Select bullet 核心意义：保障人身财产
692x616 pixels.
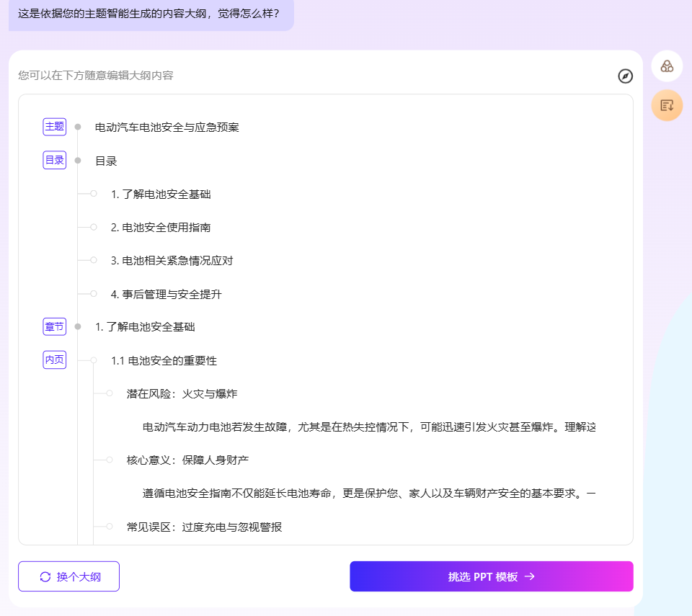187,460
